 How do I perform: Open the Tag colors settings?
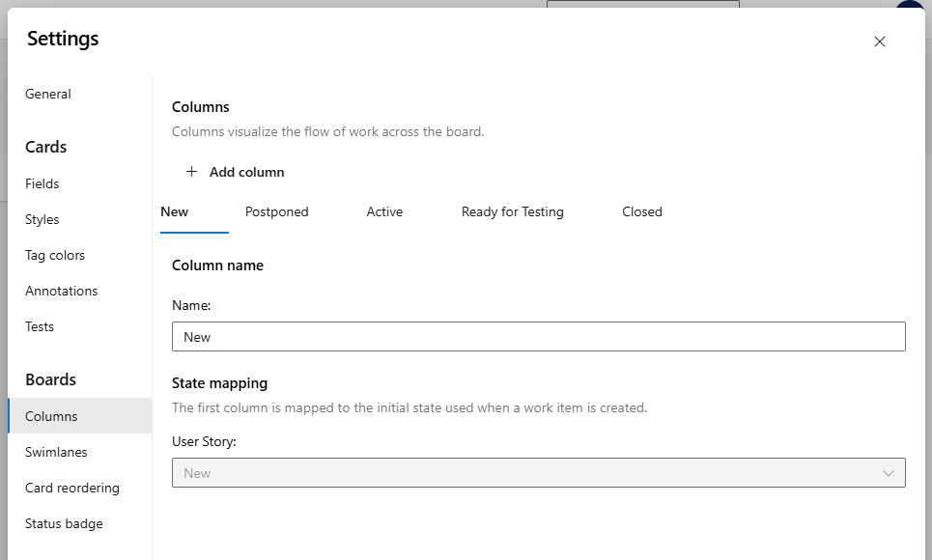coord(54,255)
